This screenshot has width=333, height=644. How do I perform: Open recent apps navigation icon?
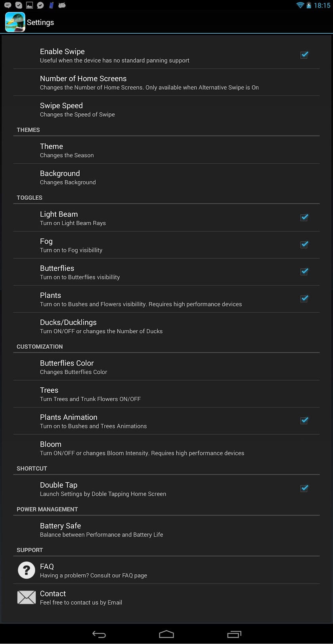tap(234, 634)
